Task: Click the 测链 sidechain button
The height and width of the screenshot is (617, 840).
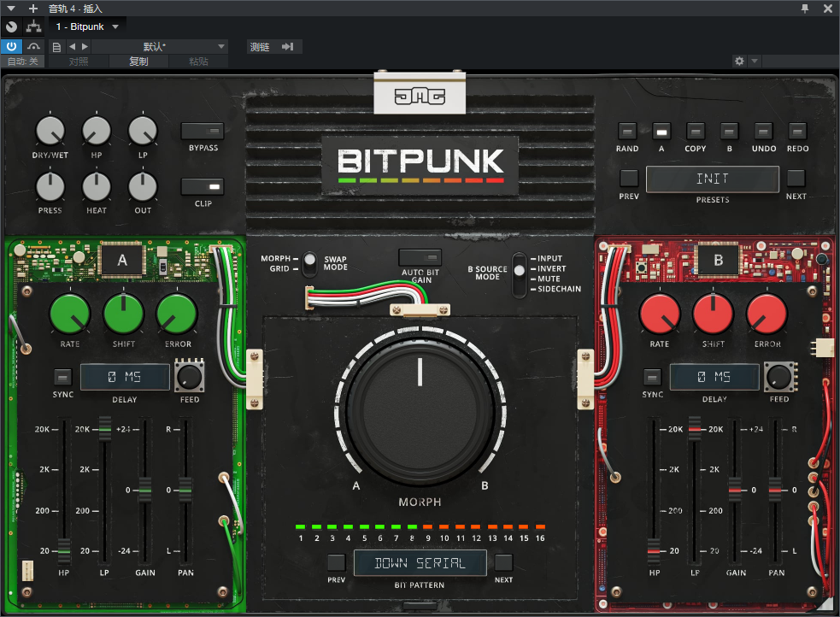Action: pyautogui.click(x=260, y=47)
